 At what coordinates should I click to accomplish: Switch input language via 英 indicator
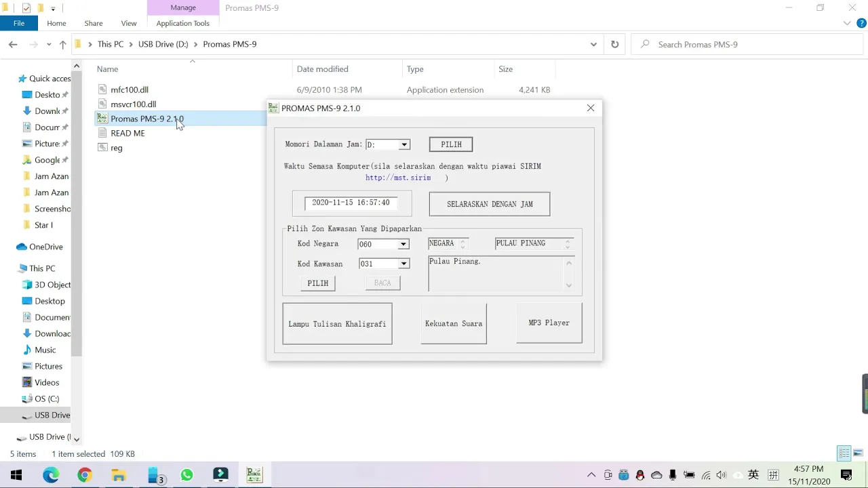point(753,475)
